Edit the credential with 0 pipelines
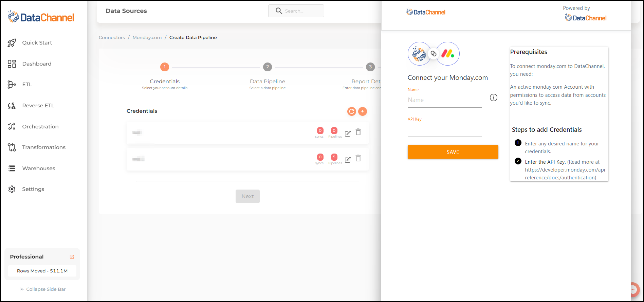 [x=348, y=134]
